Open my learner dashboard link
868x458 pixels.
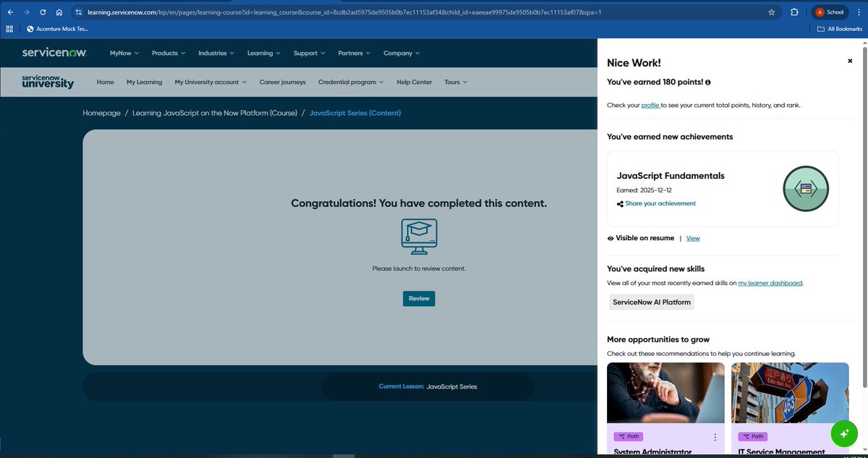tap(770, 283)
